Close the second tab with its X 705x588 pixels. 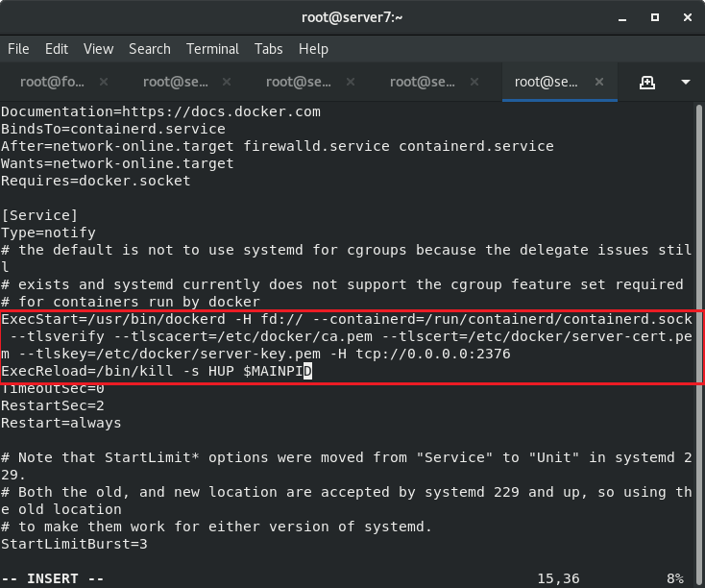227,82
